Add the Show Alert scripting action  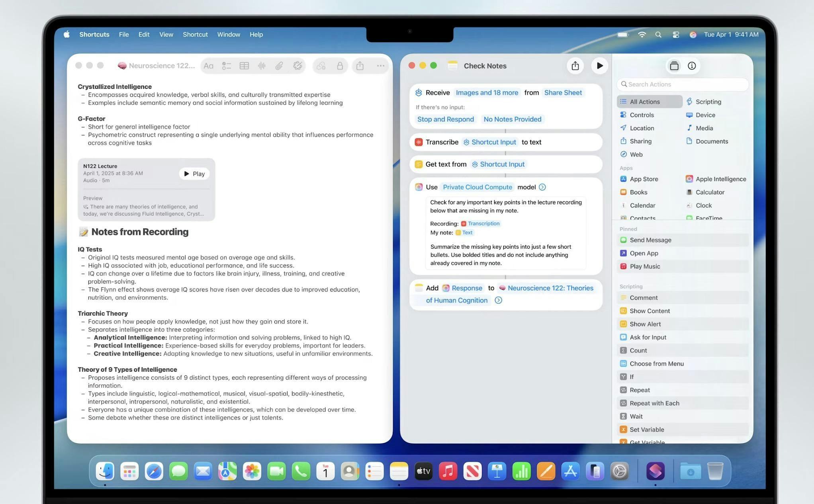(x=683, y=324)
